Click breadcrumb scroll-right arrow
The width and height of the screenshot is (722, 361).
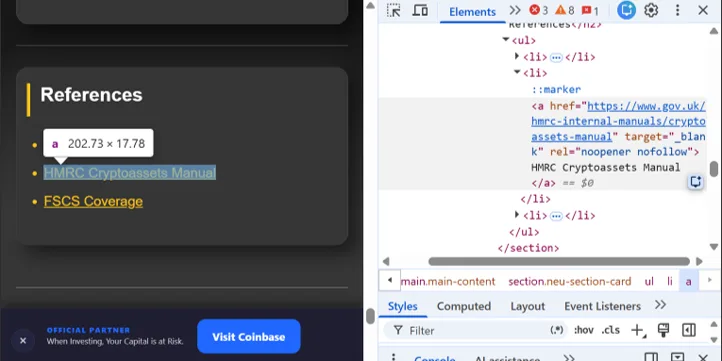[709, 280]
